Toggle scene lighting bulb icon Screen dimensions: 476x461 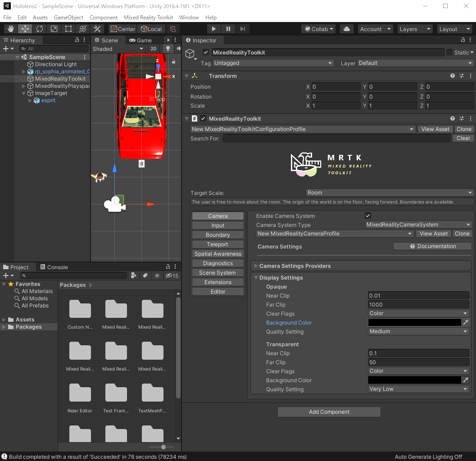coord(168,49)
